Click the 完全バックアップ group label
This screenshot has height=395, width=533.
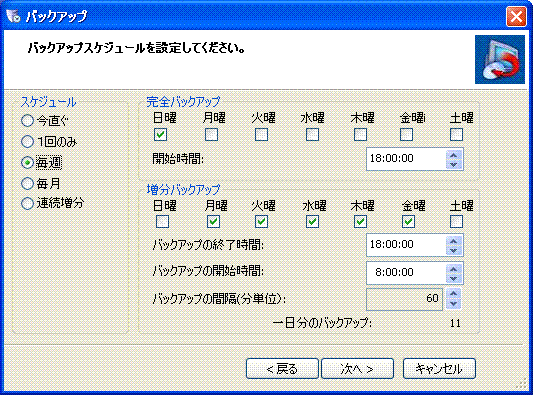(x=183, y=101)
